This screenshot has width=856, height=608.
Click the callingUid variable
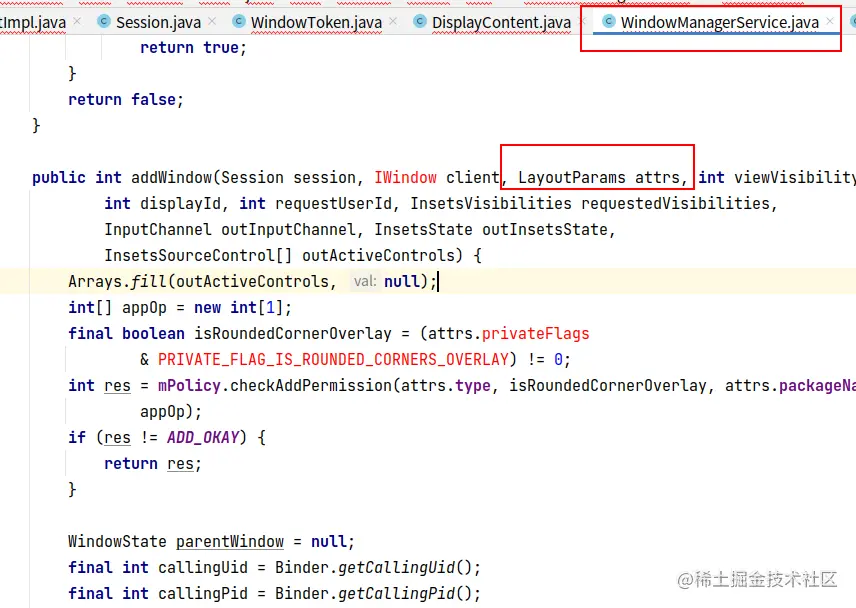(203, 568)
